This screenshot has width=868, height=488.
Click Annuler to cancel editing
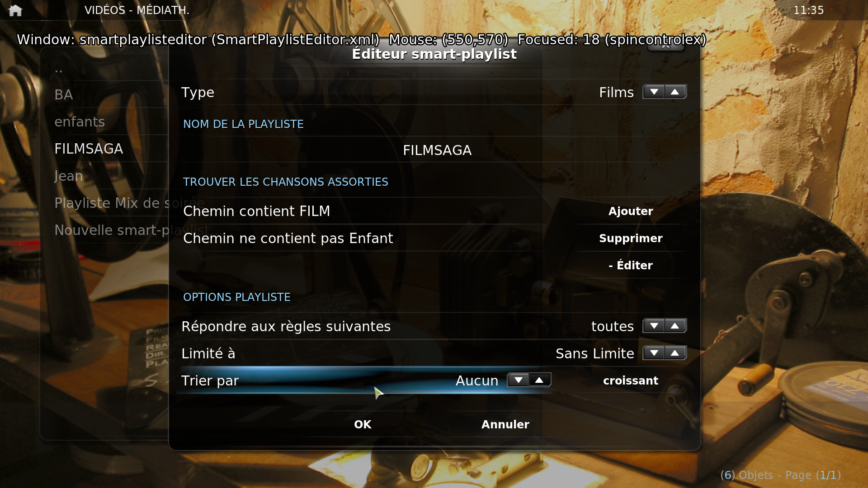505,425
